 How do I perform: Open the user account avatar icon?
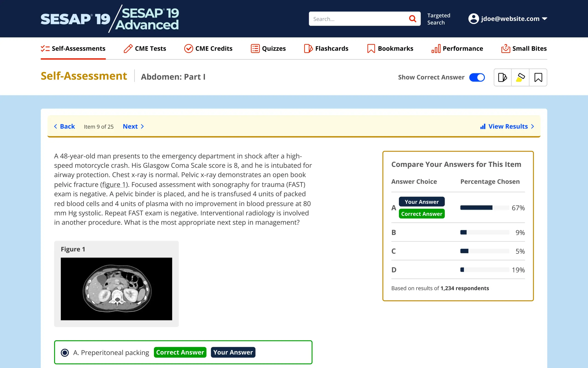tap(473, 19)
